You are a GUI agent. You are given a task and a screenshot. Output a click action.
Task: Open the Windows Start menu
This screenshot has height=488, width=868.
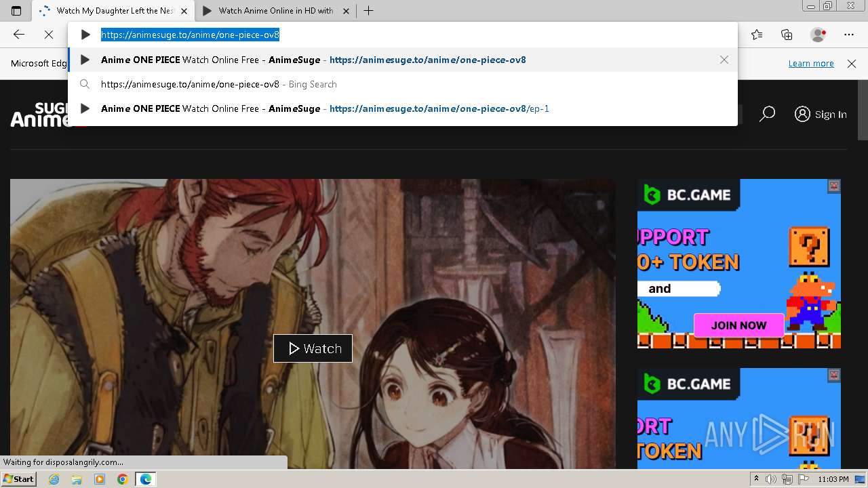tap(19, 479)
